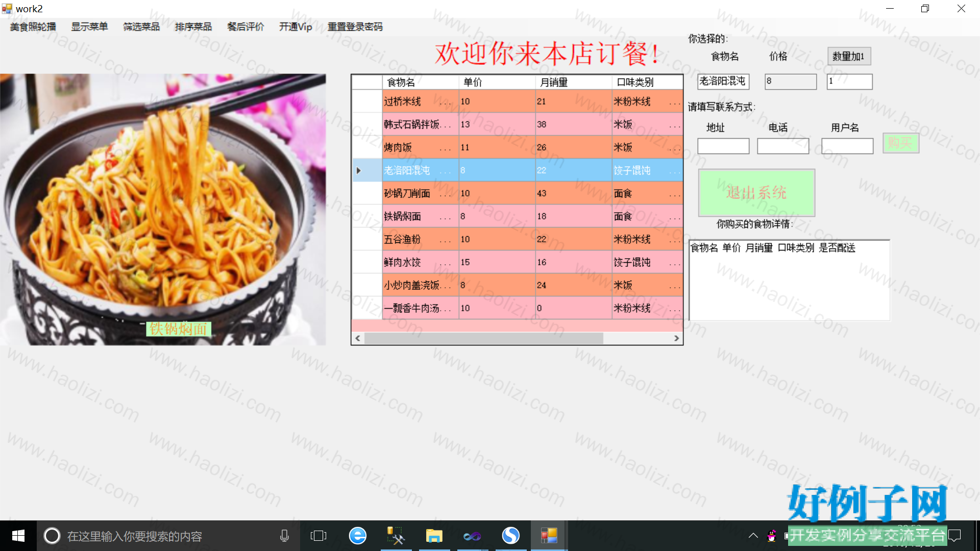Select the 铁锅焖面 cell in the table
Screen dimensions: 980x551
(x=421, y=216)
